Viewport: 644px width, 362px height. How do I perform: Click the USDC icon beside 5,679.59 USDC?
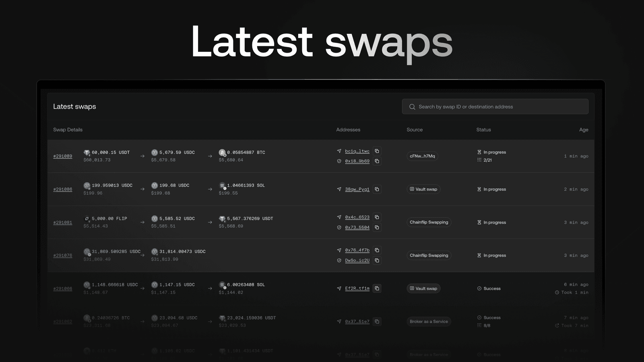(154, 152)
